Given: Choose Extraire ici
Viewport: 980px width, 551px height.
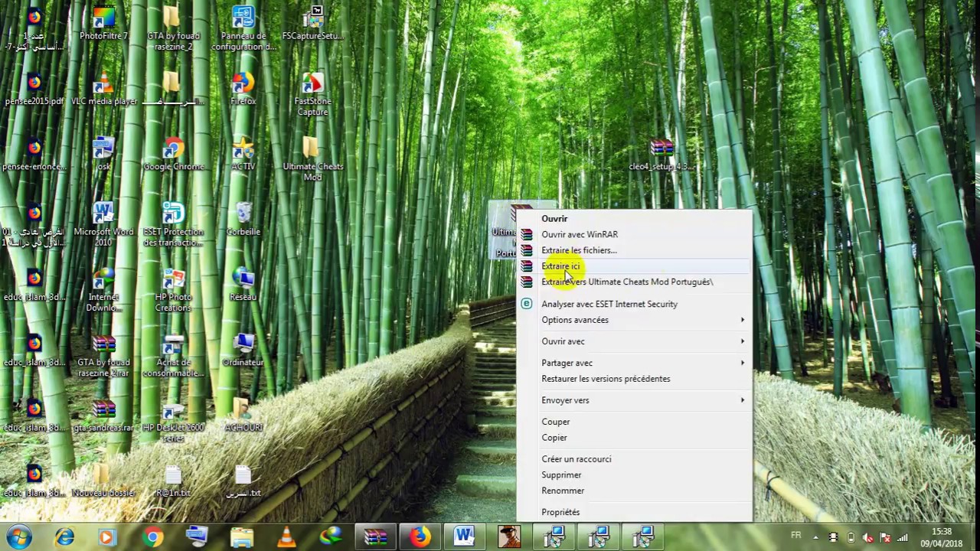Looking at the screenshot, I should [x=634, y=266].
